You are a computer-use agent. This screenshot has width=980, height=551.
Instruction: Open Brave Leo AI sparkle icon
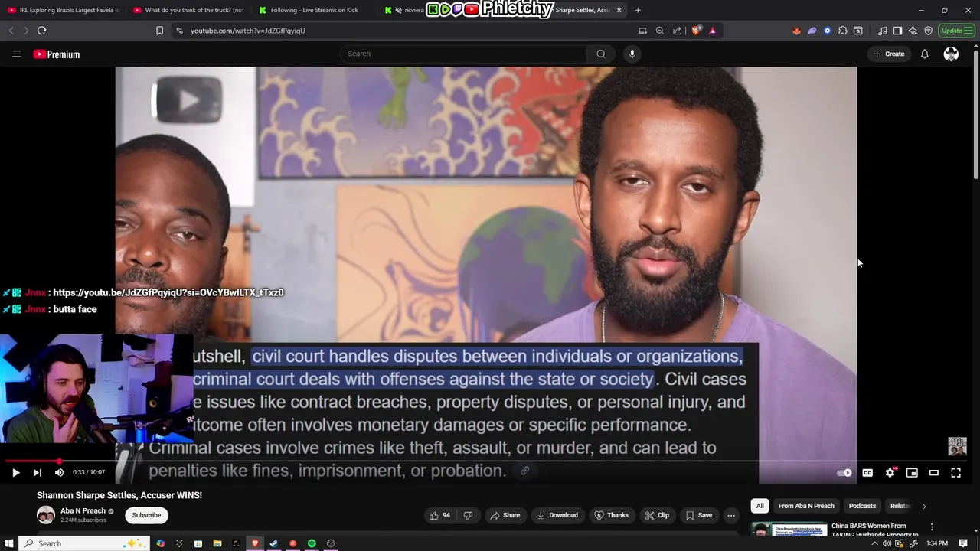pos(913,31)
